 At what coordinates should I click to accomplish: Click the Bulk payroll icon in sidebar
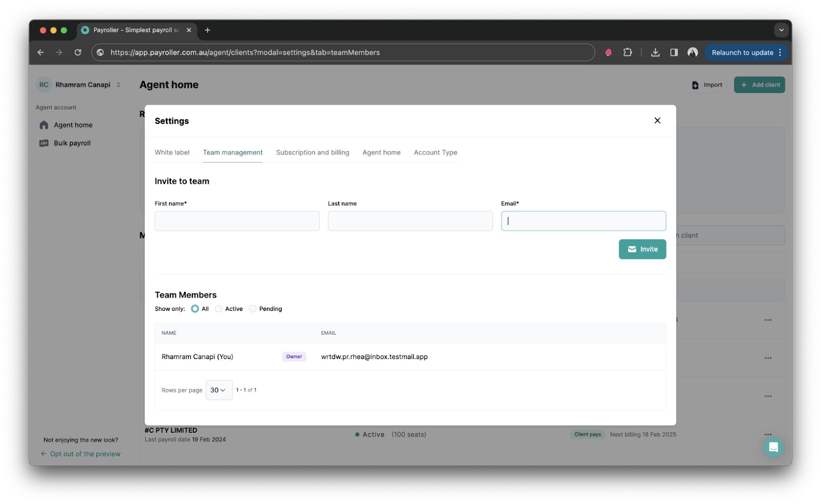point(44,143)
